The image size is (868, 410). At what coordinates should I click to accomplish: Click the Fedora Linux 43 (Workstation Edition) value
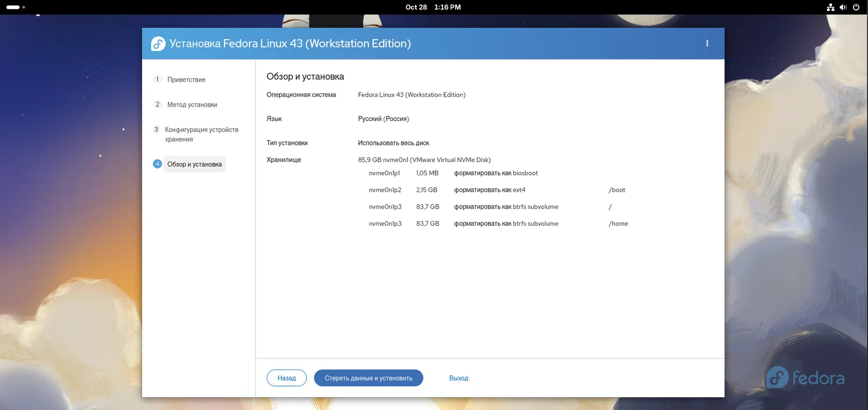(412, 95)
